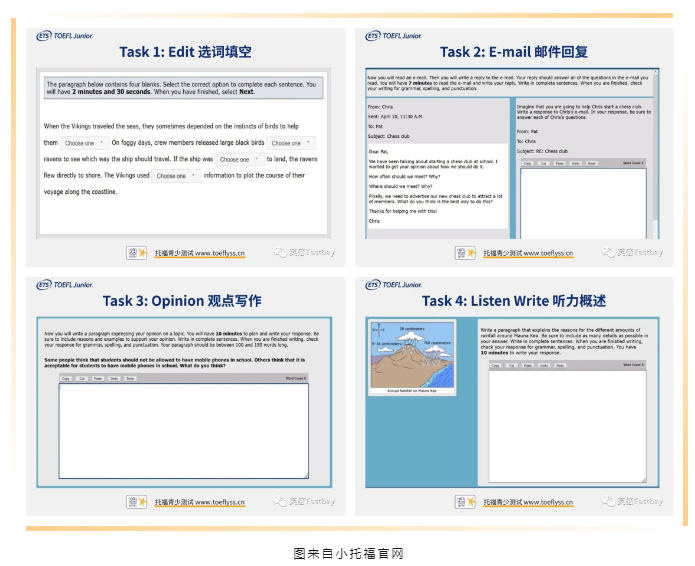Click Cut button in Task 3 editor
The height and width of the screenshot is (566, 695).
coord(82,379)
